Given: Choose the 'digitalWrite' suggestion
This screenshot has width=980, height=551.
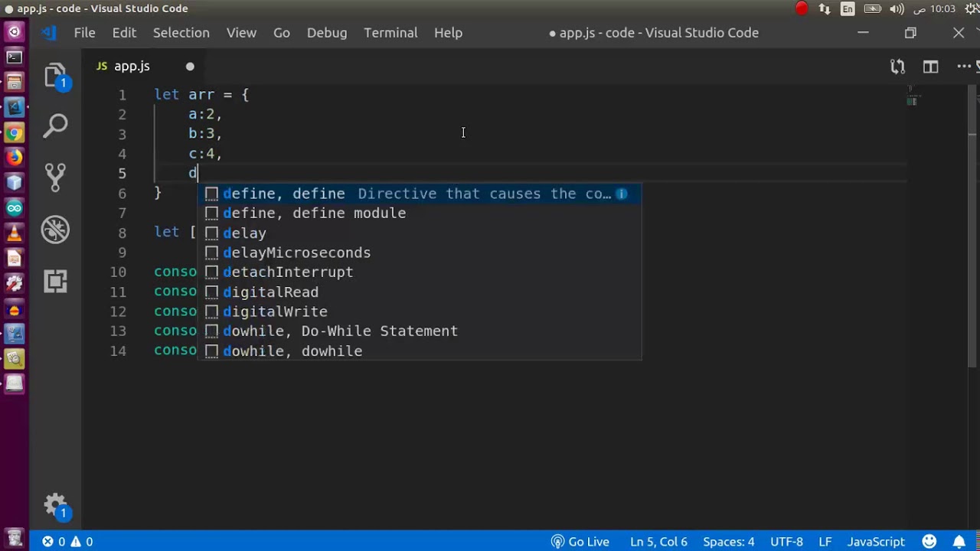Looking at the screenshot, I should [420, 311].
